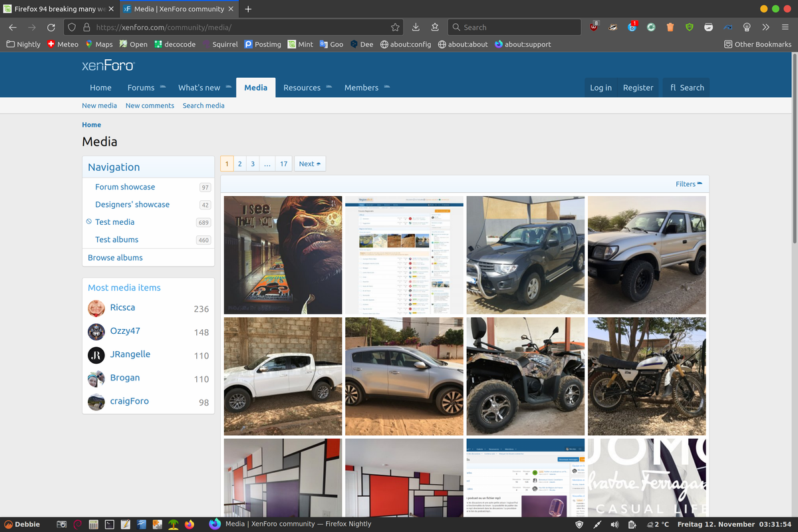Jump to page 17
798x532 pixels.
283,164
